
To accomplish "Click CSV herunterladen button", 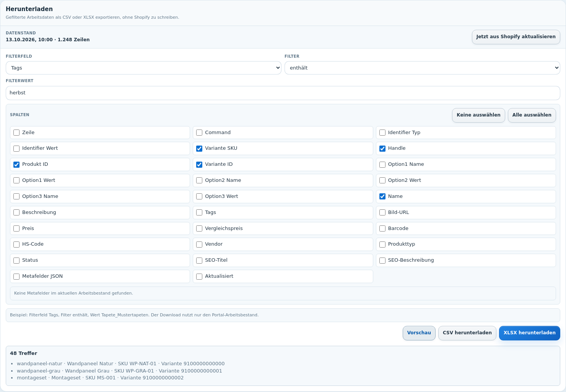I will click(x=467, y=333).
